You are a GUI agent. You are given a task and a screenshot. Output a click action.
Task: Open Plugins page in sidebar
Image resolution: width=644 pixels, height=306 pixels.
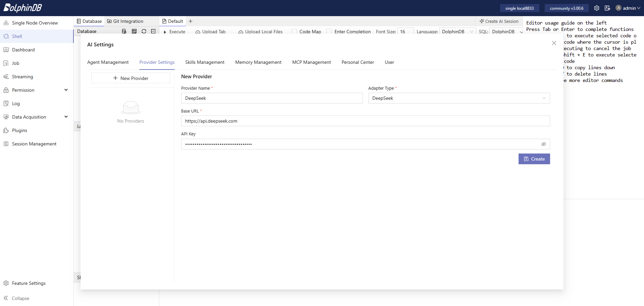coord(37,130)
